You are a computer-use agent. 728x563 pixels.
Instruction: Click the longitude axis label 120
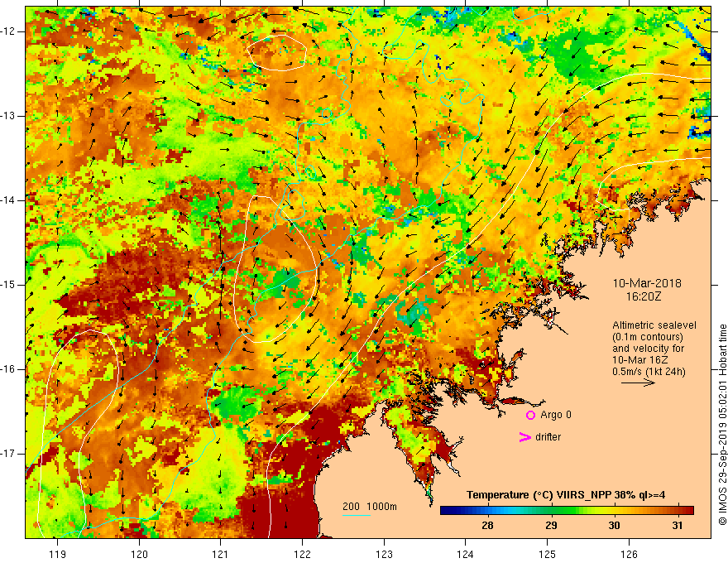[x=139, y=555]
